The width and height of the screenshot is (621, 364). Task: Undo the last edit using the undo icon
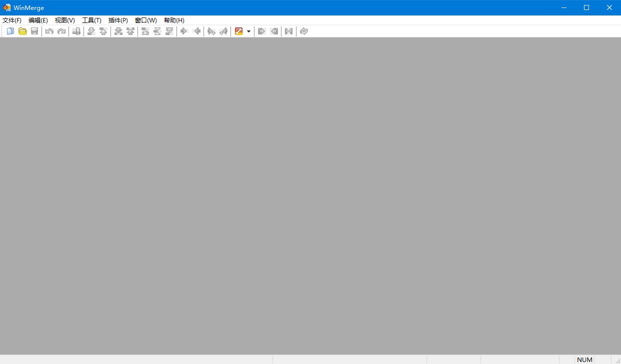point(49,31)
